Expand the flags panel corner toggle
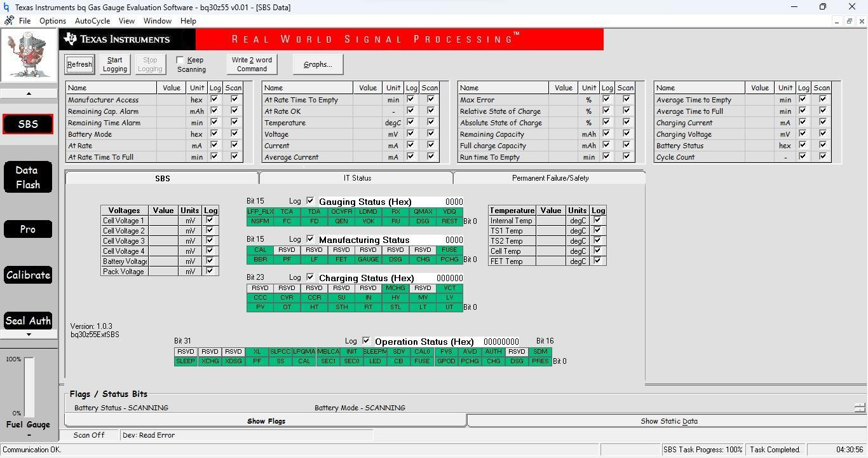 click(x=860, y=407)
